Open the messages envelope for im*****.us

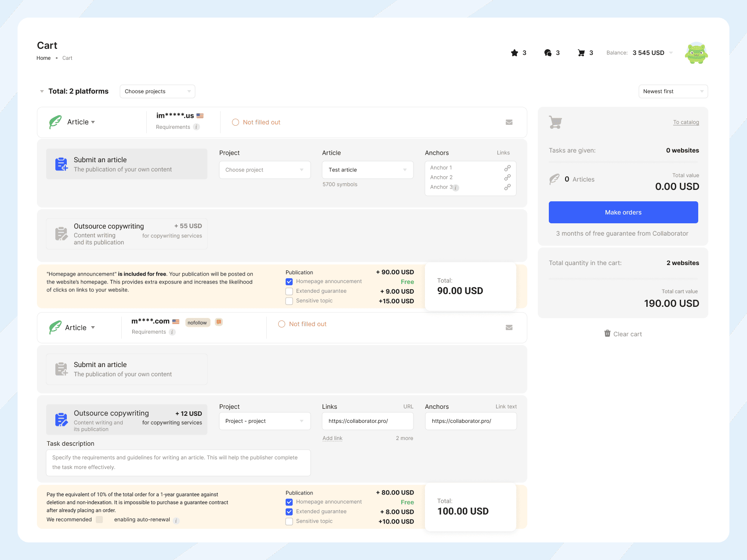(x=509, y=122)
